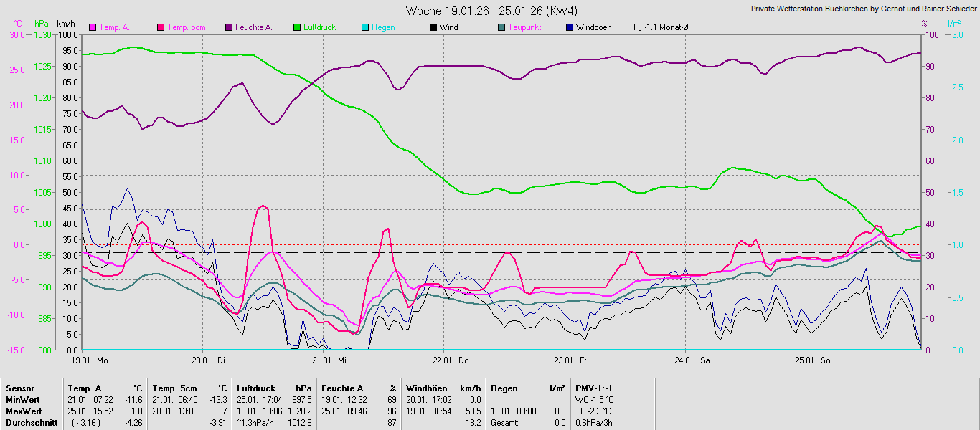This screenshot has height=430, width=980.
Task: Click the Durchschnitt row label
Action: tap(29, 423)
